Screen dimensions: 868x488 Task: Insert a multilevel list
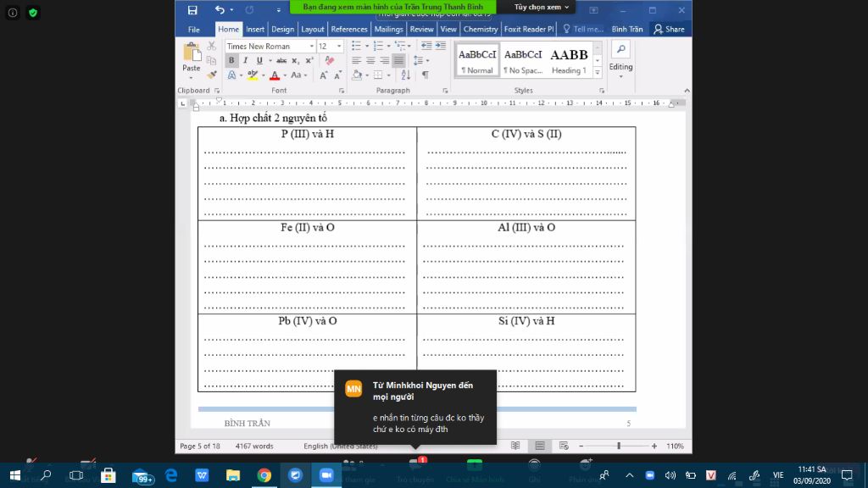(x=400, y=46)
